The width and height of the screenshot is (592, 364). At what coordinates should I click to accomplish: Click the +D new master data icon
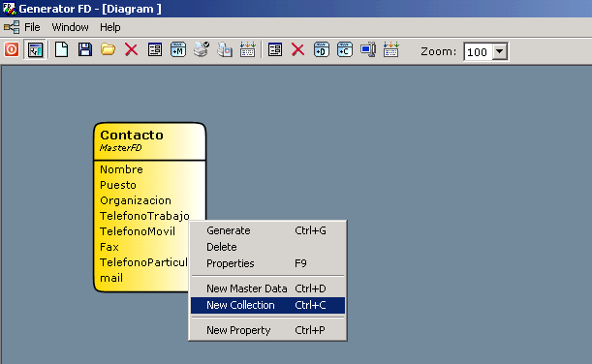322,49
